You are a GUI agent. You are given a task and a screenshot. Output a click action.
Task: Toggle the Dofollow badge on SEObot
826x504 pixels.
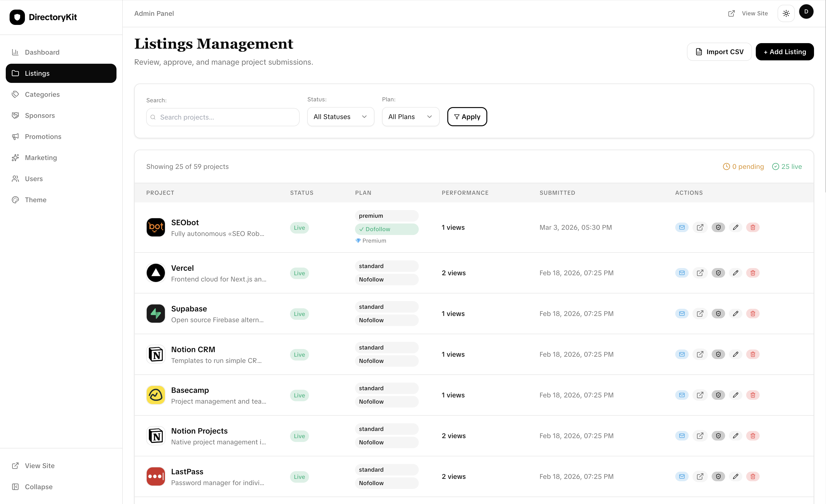pyautogui.click(x=386, y=229)
